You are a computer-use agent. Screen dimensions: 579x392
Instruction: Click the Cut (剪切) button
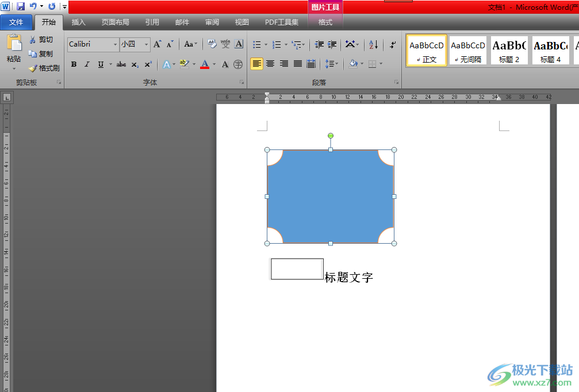click(41, 40)
